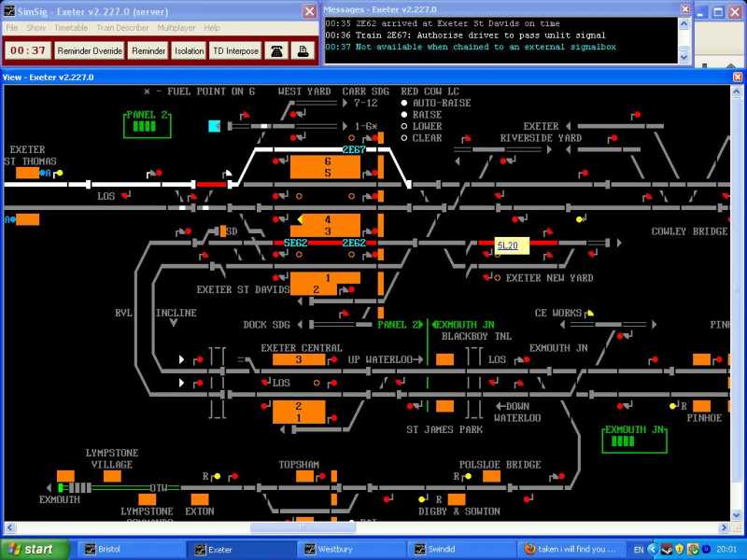The width and height of the screenshot is (747, 560).
Task: Click the Exeter taskbar button
Action: point(240,549)
